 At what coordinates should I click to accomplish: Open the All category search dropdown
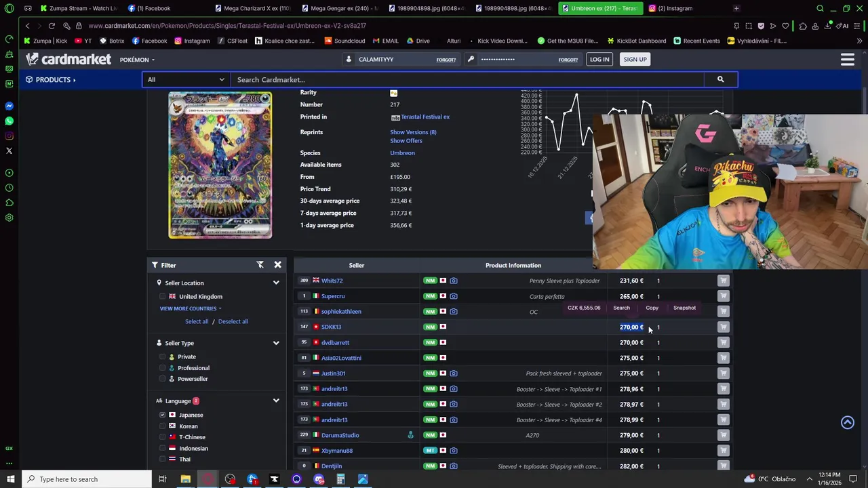(x=186, y=79)
